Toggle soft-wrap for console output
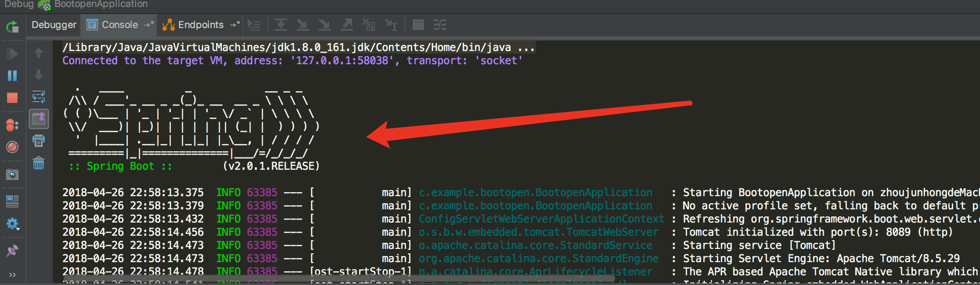Image resolution: width=980 pixels, height=285 pixels. (39, 97)
